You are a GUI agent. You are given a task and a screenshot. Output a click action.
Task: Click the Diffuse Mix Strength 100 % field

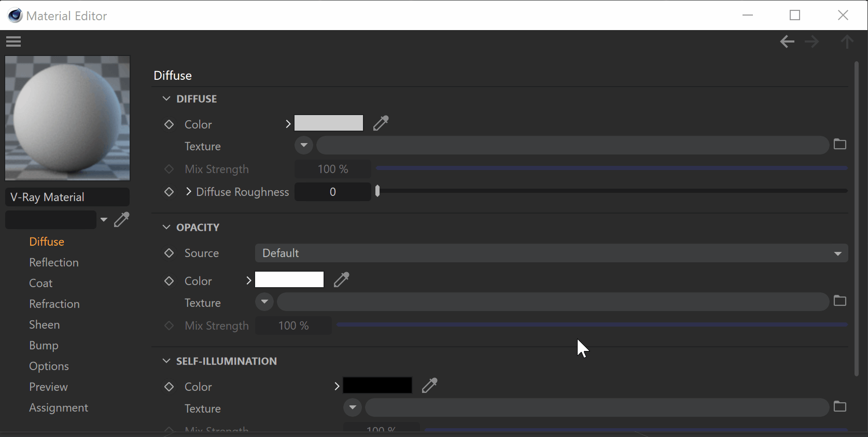(333, 169)
